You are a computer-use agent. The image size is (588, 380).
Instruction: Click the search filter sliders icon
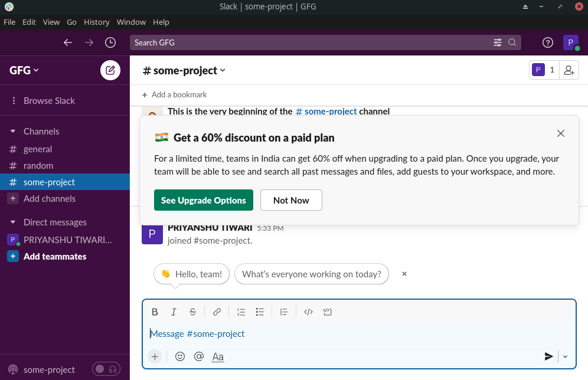coord(498,42)
